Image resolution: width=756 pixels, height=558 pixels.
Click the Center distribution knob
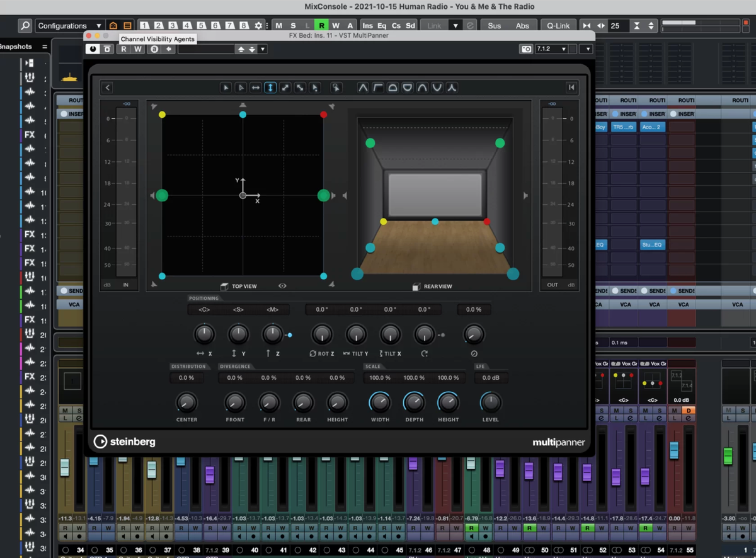[186, 402]
